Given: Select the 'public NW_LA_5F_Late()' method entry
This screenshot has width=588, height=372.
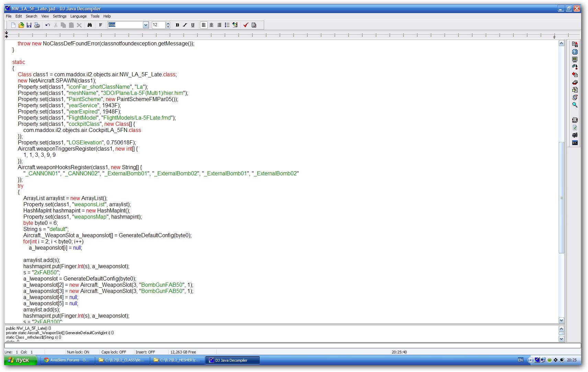Looking at the screenshot, I should tap(28, 328).
